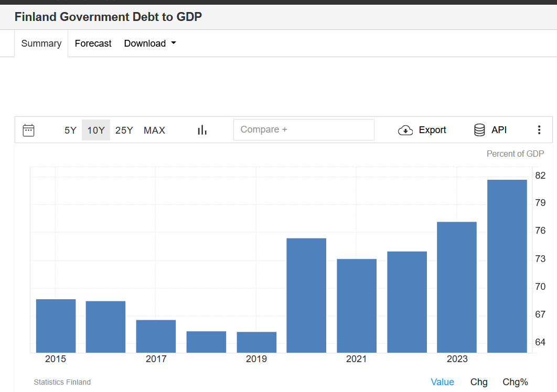Click the API database icon
Image resolution: width=557 pixels, height=392 pixels.
[x=479, y=130]
